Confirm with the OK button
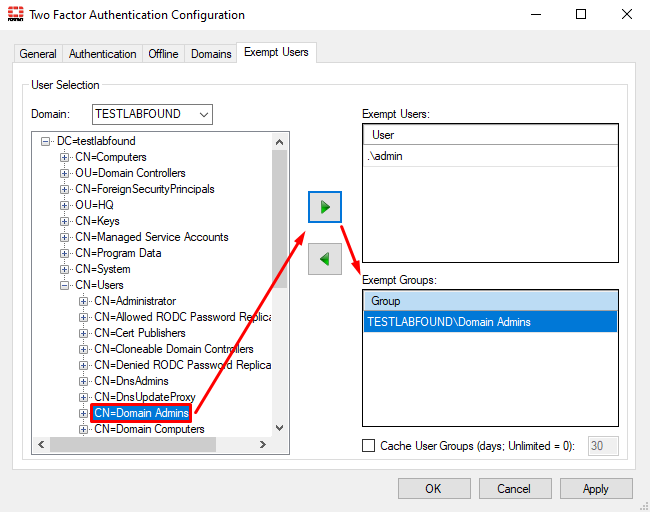This screenshot has height=512, width=650. click(434, 488)
